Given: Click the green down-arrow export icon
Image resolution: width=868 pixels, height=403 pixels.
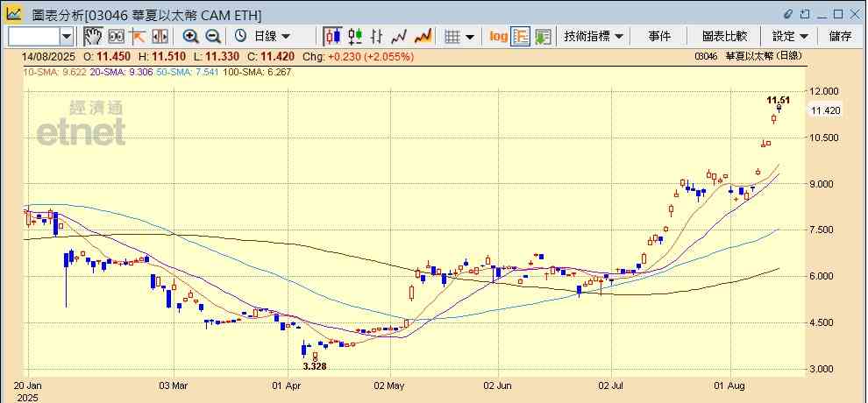Looking at the screenshot, I should (x=543, y=37).
